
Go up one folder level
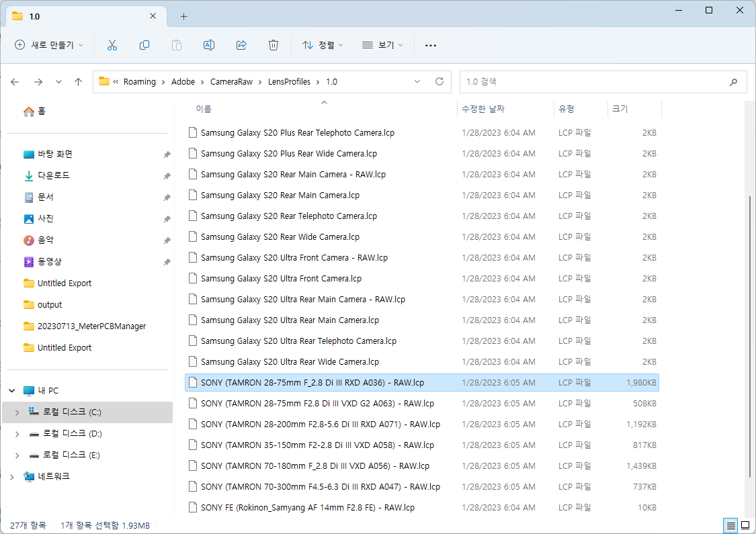(78, 82)
